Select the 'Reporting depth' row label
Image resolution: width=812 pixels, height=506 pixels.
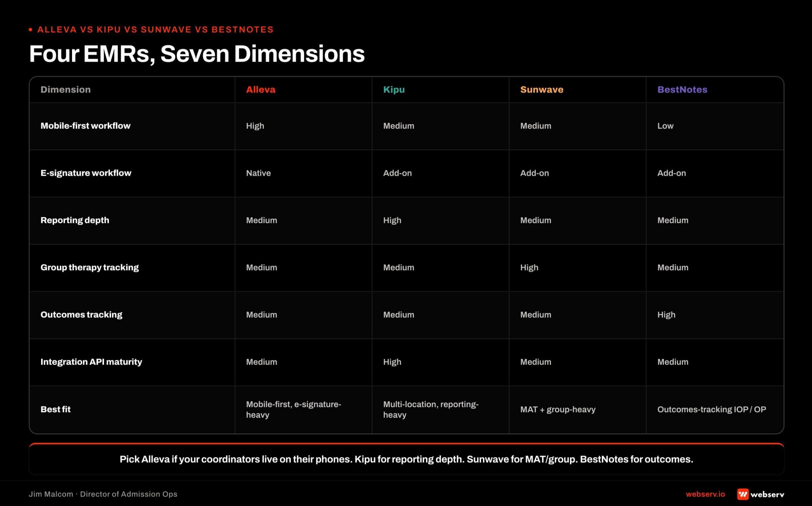coord(75,220)
